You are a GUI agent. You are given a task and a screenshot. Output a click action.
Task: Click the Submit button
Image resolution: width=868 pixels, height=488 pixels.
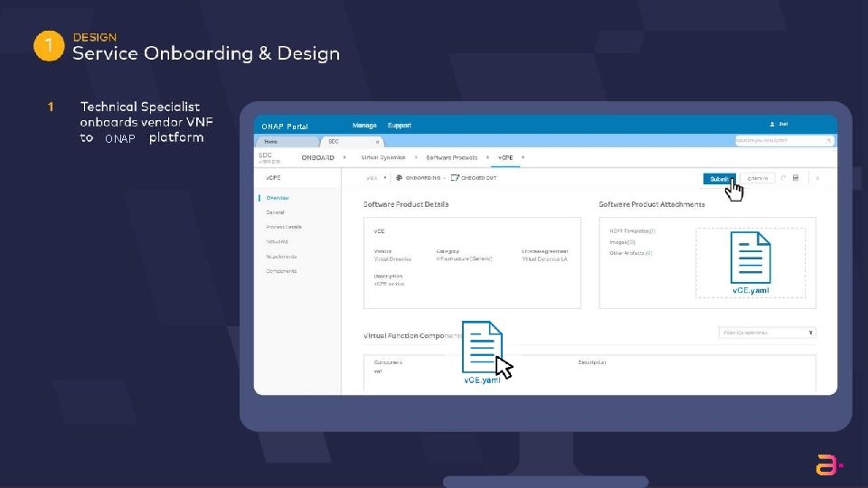point(719,179)
